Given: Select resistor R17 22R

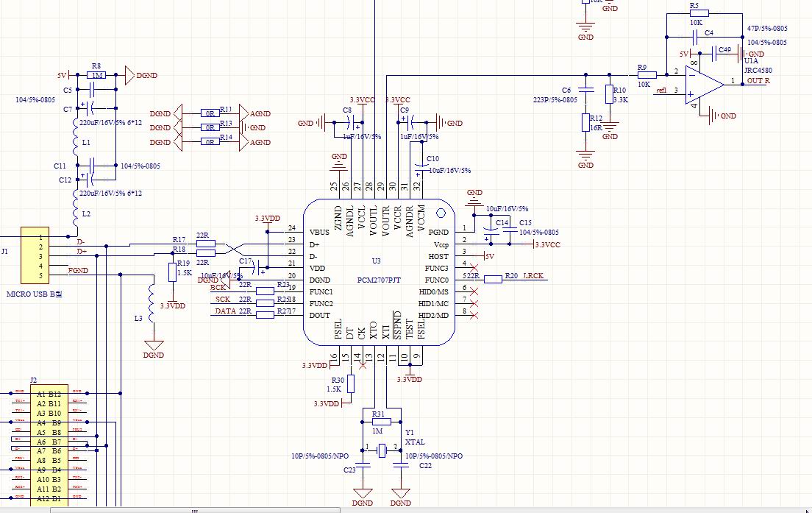Looking at the screenshot, I should pos(206,244).
